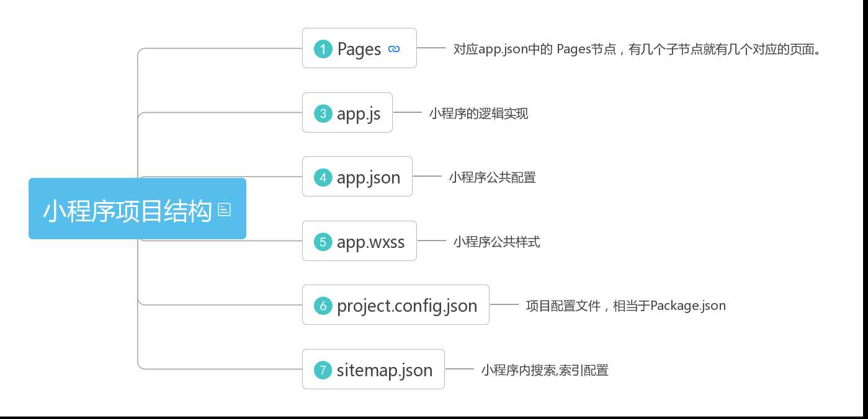Click the description 小程序的逻辑实现
This screenshot has width=868, height=419.
[x=478, y=113]
